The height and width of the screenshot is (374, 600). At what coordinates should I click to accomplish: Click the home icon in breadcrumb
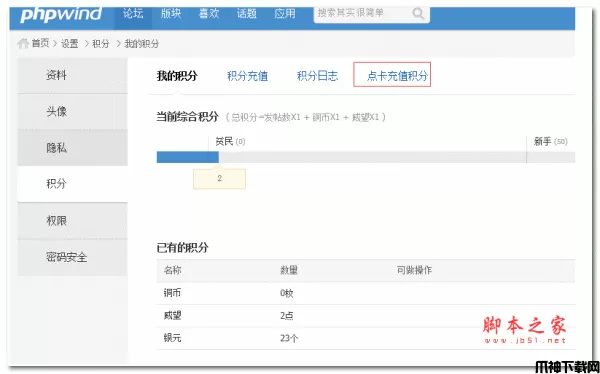coord(23,43)
